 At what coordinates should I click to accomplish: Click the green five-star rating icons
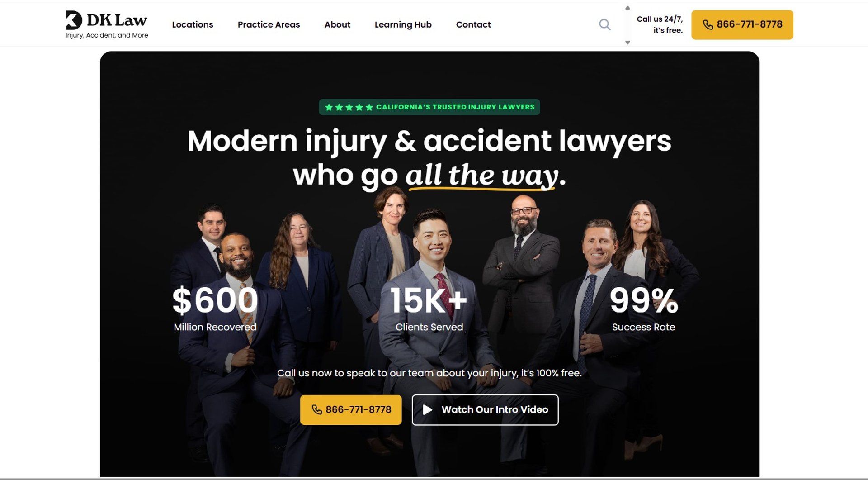click(x=349, y=107)
